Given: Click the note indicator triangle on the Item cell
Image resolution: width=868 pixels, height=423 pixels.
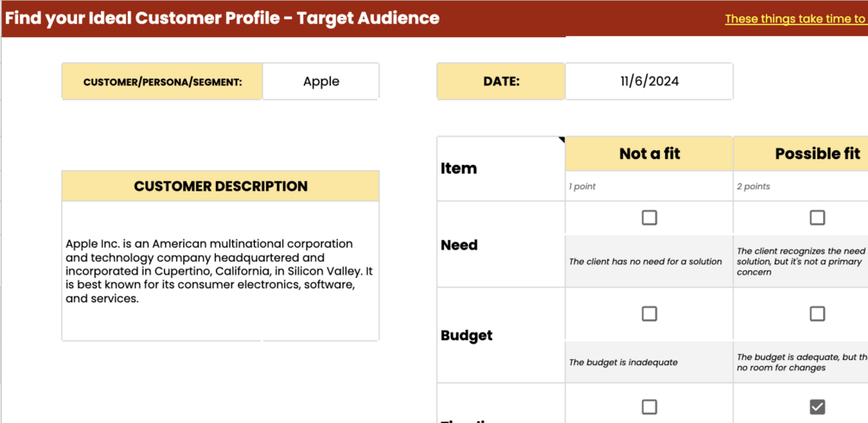Looking at the screenshot, I should 561,140.
